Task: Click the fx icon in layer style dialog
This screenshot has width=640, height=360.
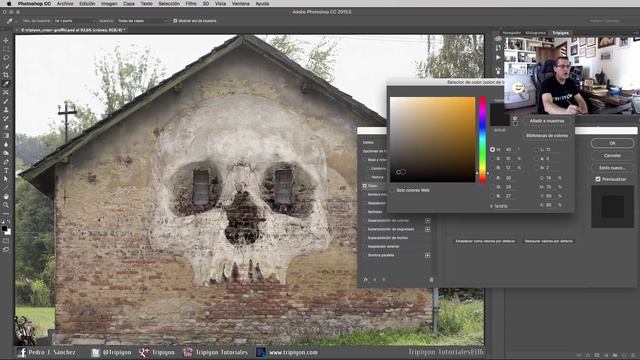Action: click(x=366, y=280)
